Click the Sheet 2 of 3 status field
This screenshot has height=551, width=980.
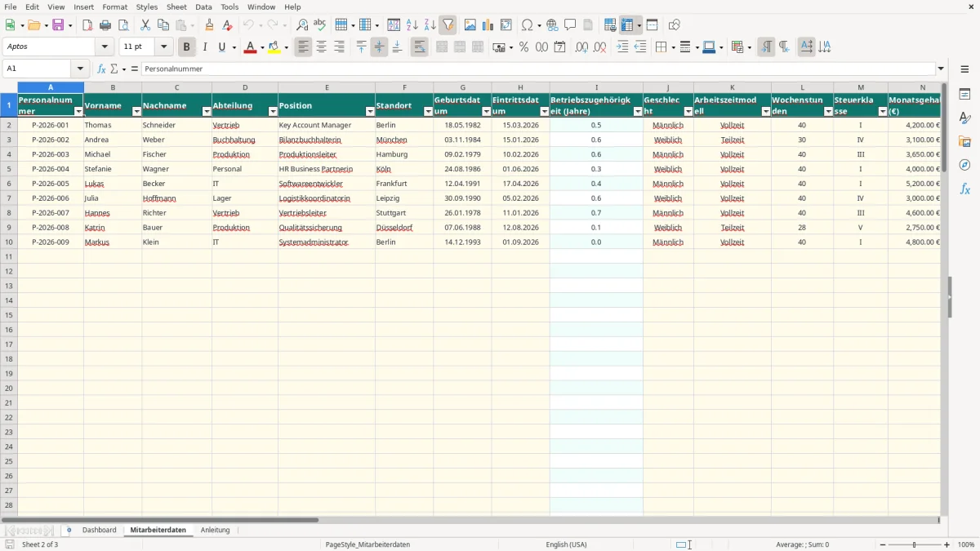[40, 544]
